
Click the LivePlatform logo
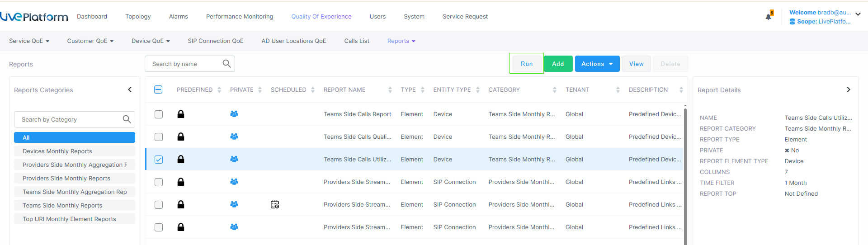[x=34, y=17]
